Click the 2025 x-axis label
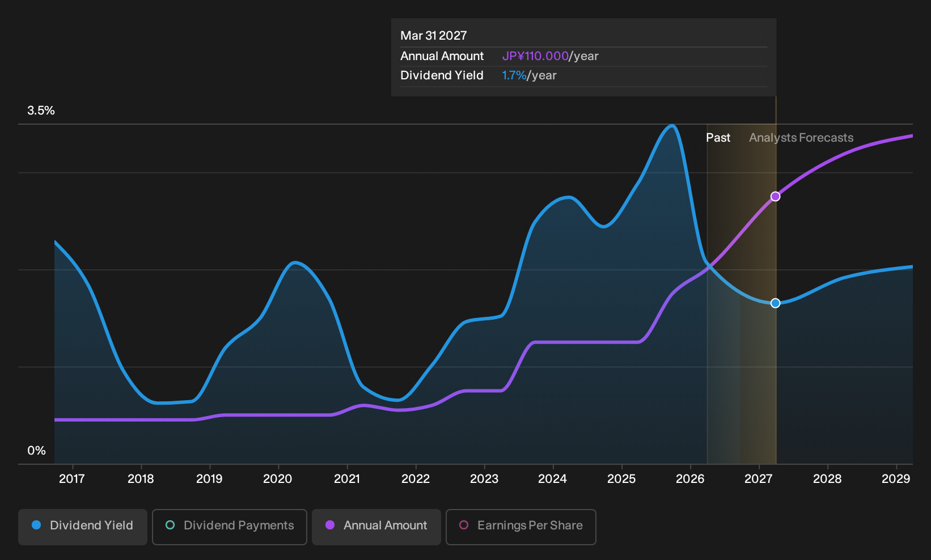 tap(621, 479)
